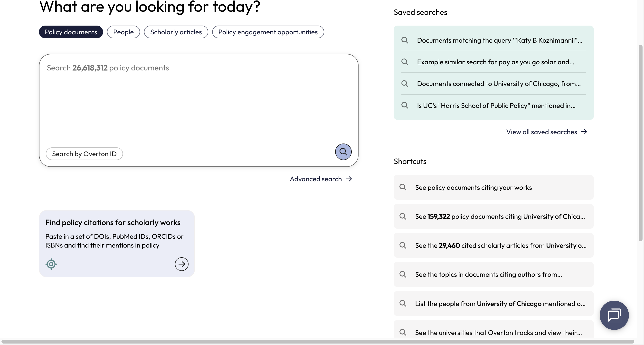Click search icon beside Harris School search
This screenshot has height=345, width=644.
tap(405, 105)
